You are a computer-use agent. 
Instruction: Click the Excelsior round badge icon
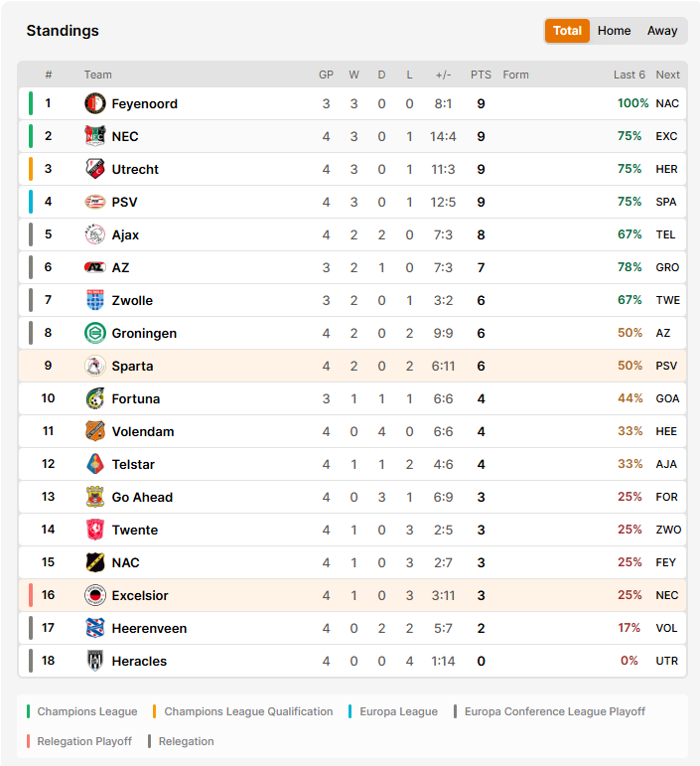(x=94, y=595)
